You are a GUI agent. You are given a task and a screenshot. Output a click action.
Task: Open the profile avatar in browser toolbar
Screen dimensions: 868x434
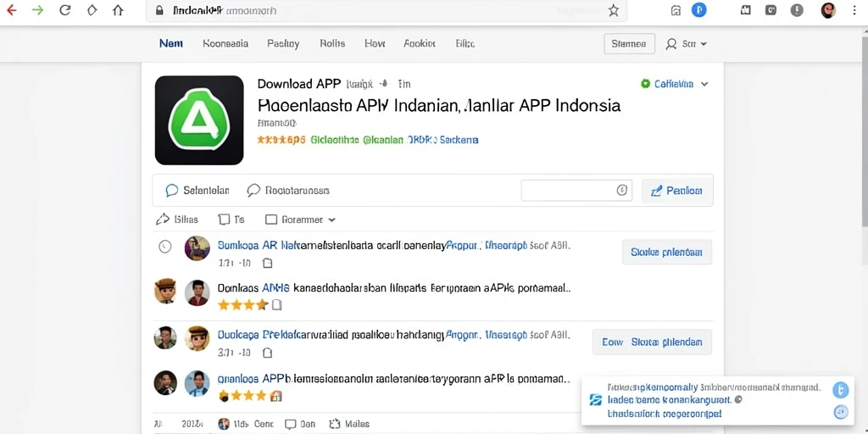click(828, 10)
